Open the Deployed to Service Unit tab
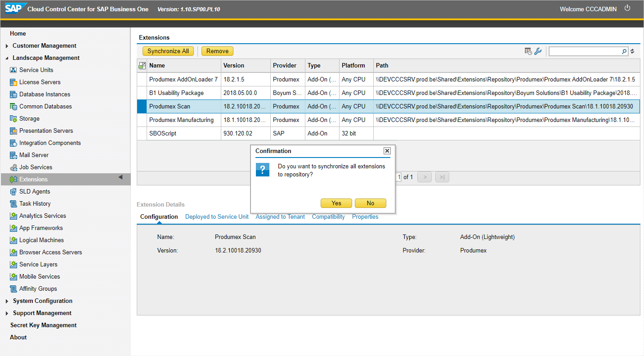 click(217, 217)
